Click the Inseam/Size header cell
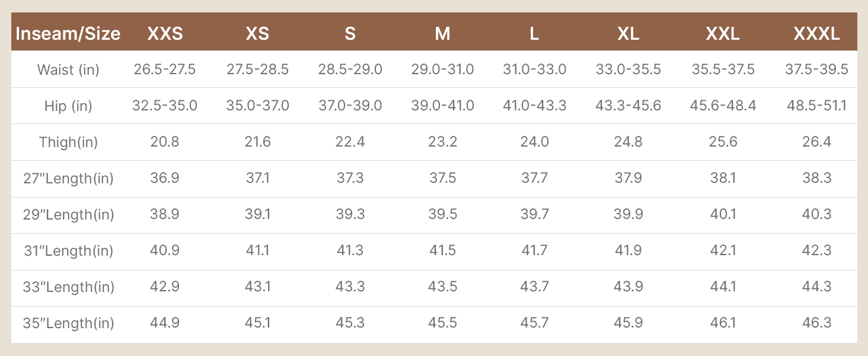The height and width of the screenshot is (356, 868). point(68,33)
